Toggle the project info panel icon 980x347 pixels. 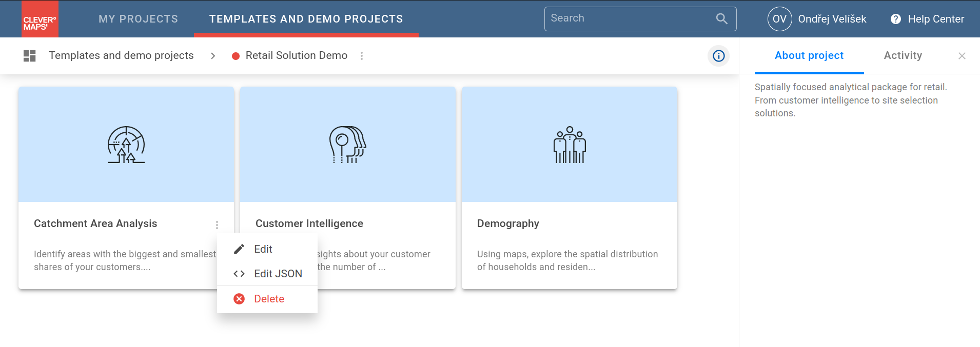pyautogui.click(x=718, y=56)
